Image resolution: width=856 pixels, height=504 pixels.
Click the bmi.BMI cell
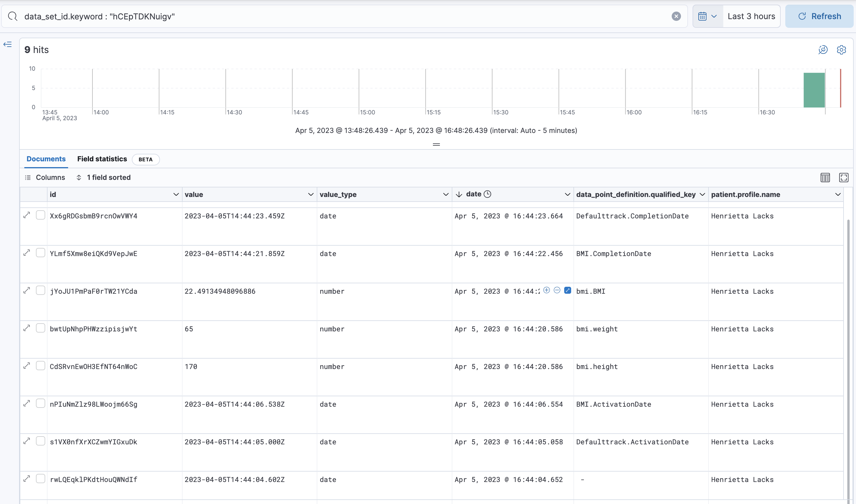click(641, 302)
